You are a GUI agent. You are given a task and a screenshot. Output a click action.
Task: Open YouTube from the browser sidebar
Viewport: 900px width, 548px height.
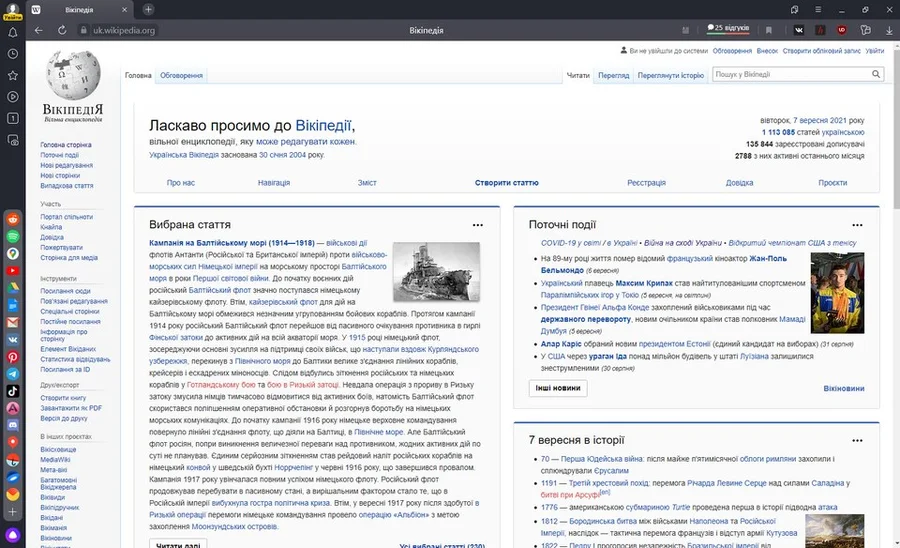pyautogui.click(x=13, y=271)
